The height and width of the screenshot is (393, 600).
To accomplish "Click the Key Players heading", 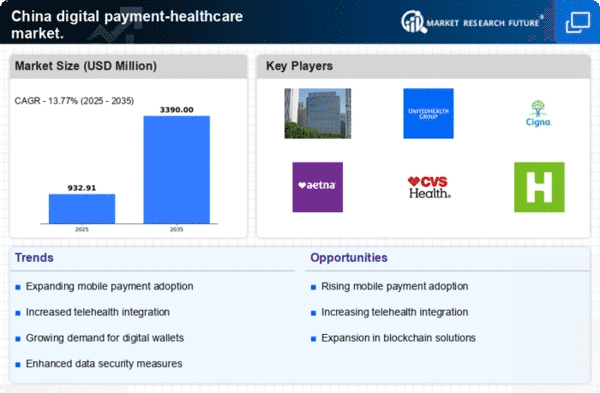I will (299, 66).
